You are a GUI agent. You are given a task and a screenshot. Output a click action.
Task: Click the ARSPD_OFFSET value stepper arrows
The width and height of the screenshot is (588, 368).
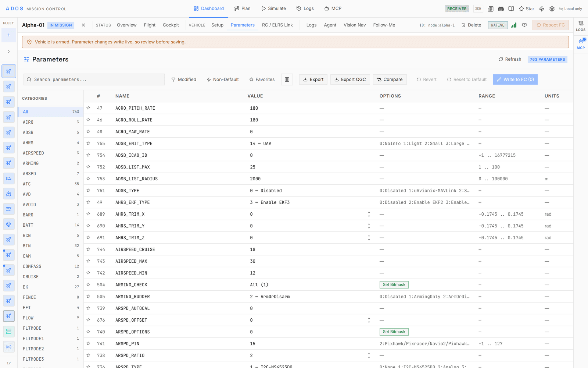click(x=369, y=320)
